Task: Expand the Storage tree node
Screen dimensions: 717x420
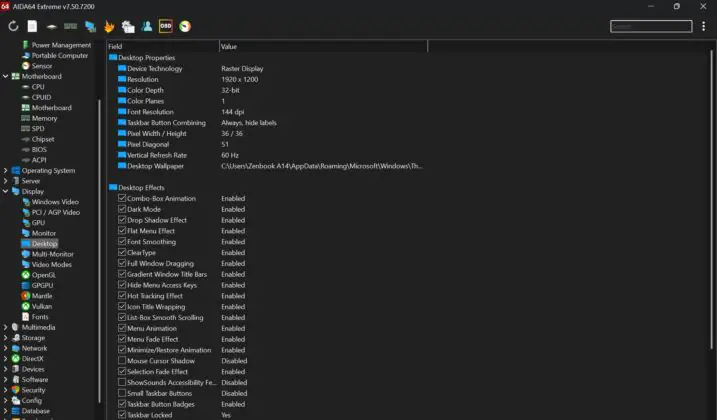Action: [5, 338]
